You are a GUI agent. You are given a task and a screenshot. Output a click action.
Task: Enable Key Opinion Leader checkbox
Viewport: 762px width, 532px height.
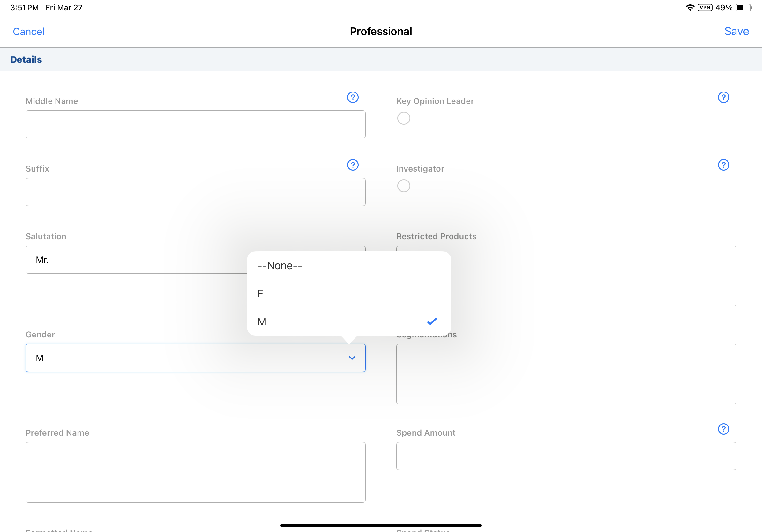click(x=404, y=118)
